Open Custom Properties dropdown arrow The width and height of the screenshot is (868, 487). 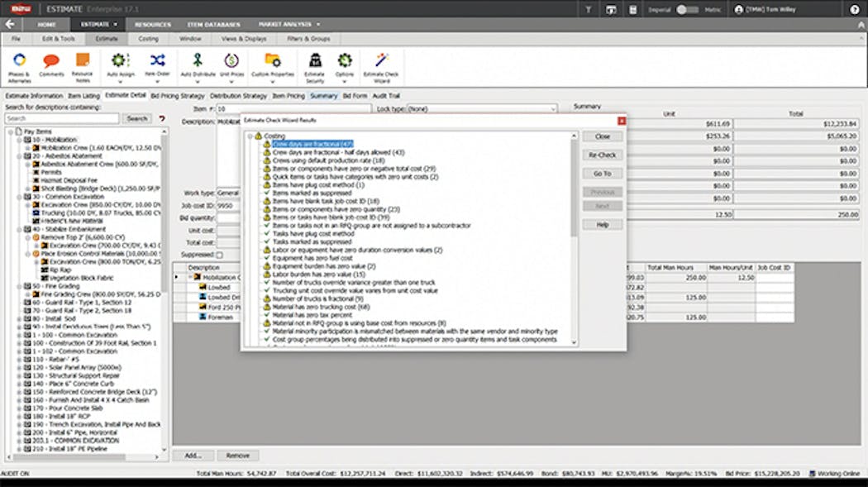coord(272,82)
